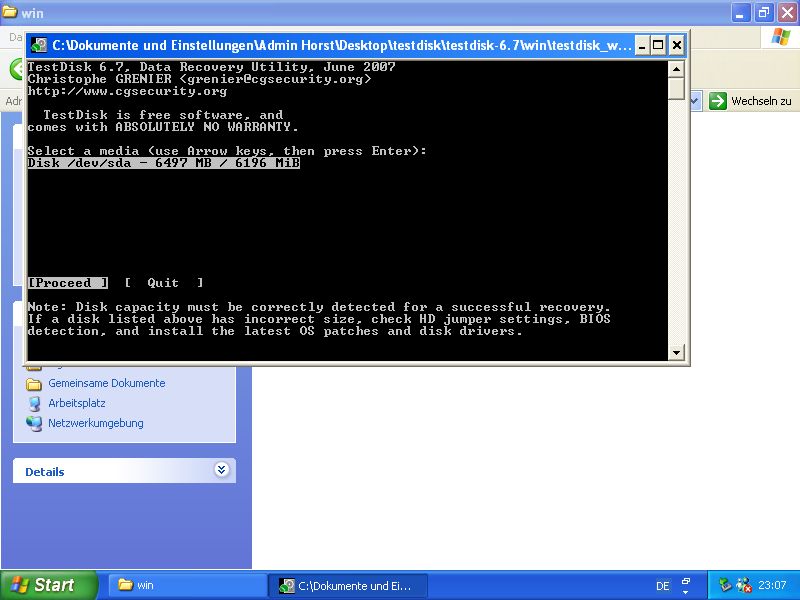Expand the Details panel chevron
The image size is (800, 600).
pyautogui.click(x=221, y=469)
